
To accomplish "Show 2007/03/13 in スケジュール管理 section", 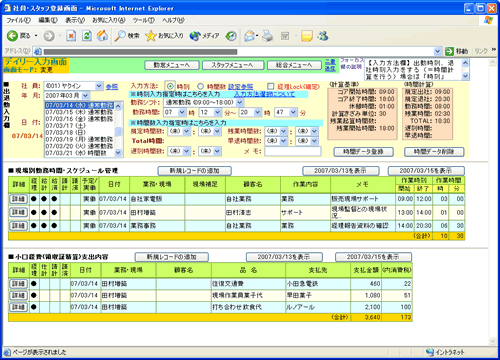I will pyautogui.click(x=341, y=171).
